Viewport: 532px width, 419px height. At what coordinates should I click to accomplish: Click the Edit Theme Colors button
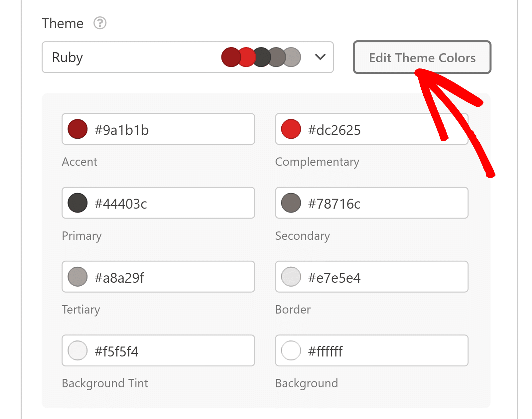pos(422,57)
